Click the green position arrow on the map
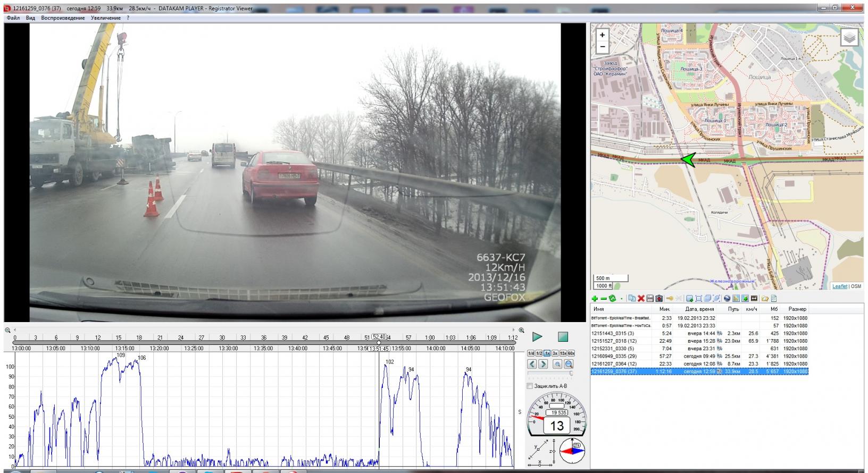The height and width of the screenshot is (473, 868). pyautogui.click(x=688, y=159)
